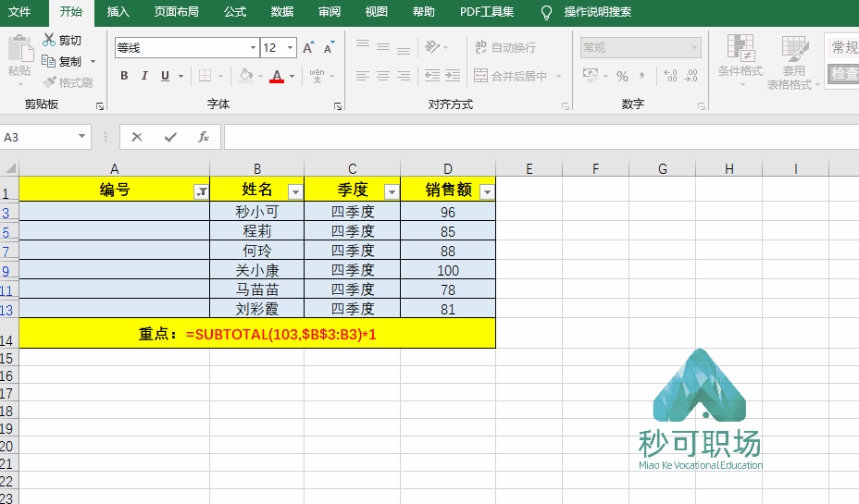Open the Name Box dropdown arrow
This screenshot has width=859, height=504.
(x=81, y=136)
